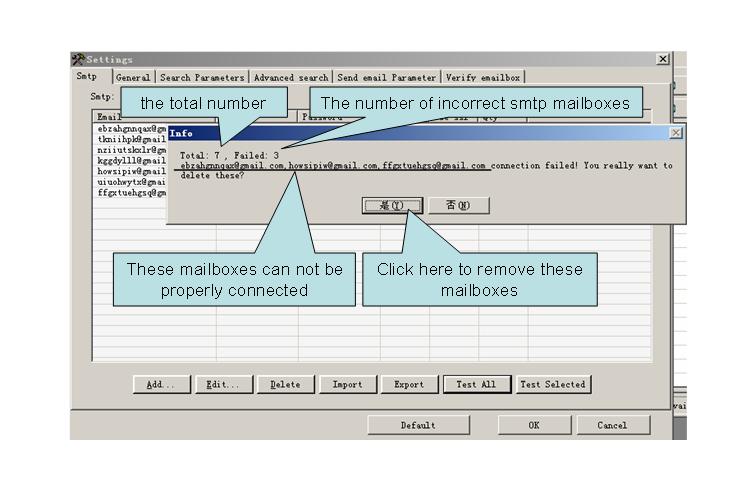Switch to the General tab
This screenshot has height=491, width=756.
pos(133,77)
